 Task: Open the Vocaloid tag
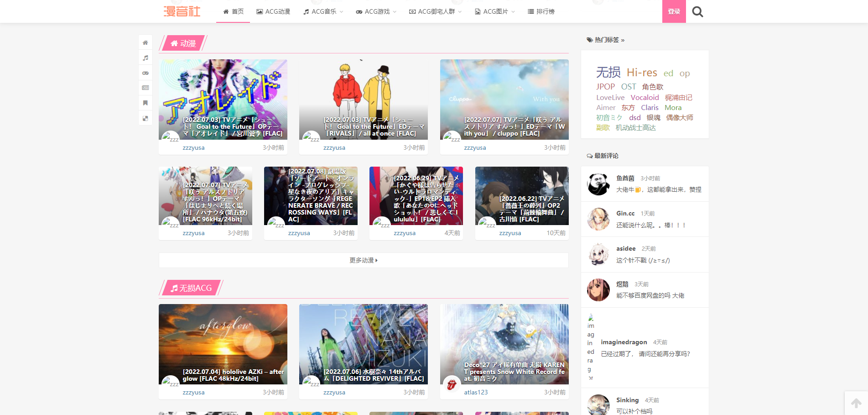645,98
